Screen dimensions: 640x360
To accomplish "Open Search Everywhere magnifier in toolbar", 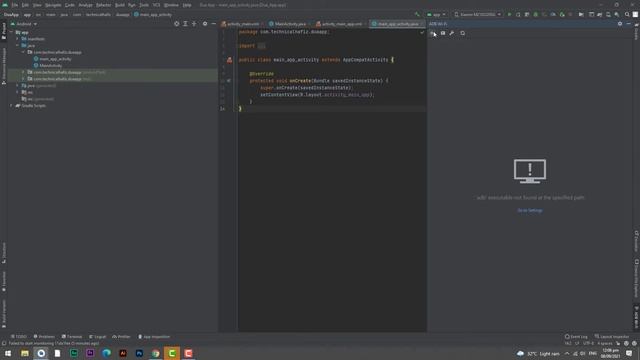I will (x=627, y=15).
